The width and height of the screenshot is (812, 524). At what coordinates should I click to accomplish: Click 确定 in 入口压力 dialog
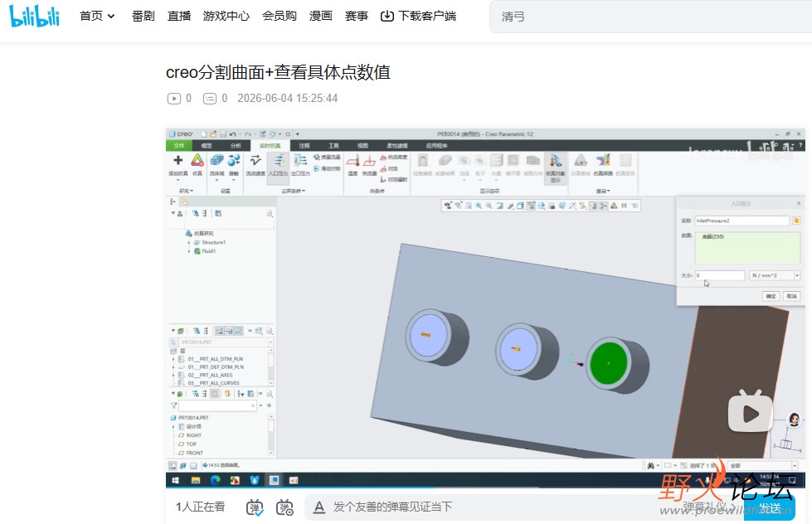coord(771,296)
